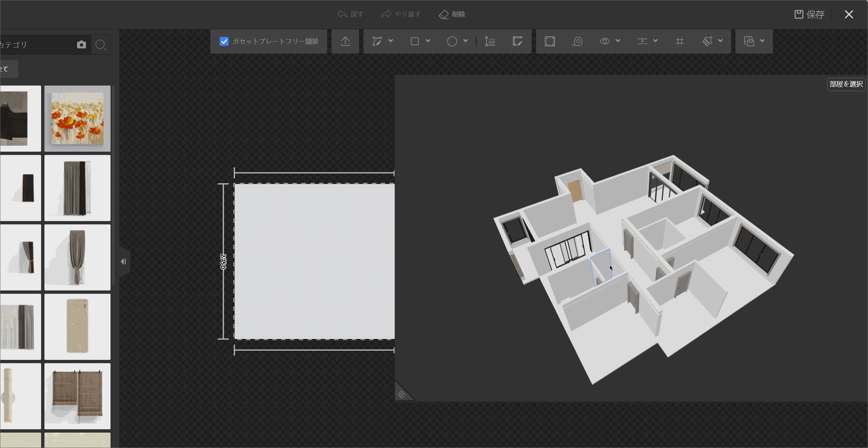Click the category search input field

[x=37, y=45]
